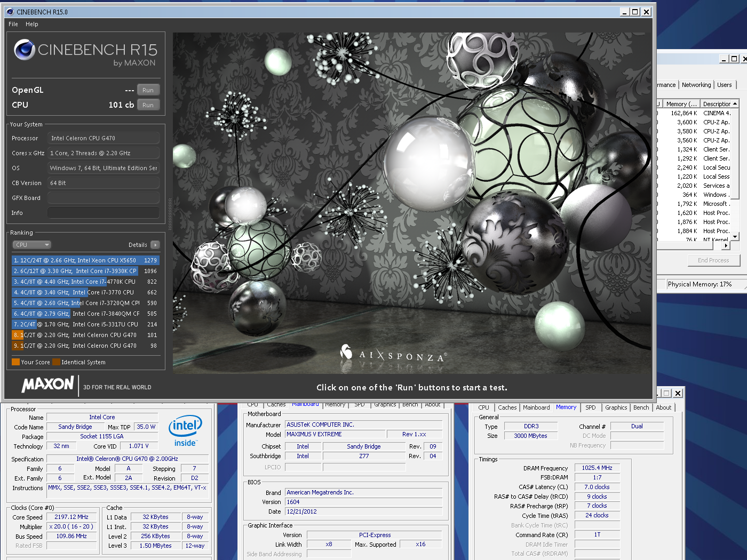Click the Cores x GHz value field
This screenshot has height=560, width=747.
tap(104, 153)
